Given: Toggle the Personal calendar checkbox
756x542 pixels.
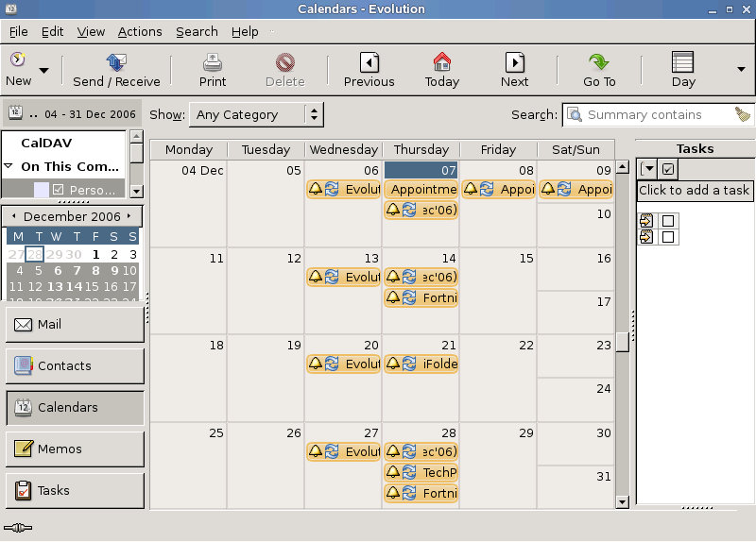Looking at the screenshot, I should 58,191.
